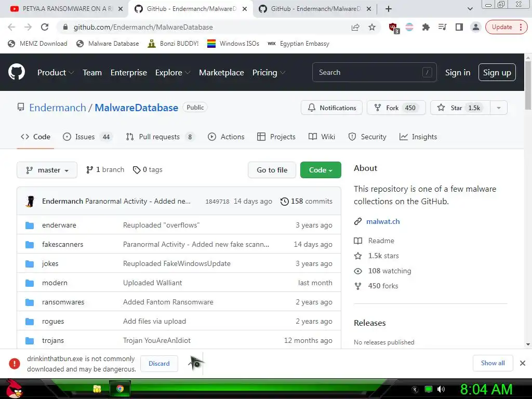Viewport: 532px width, 399px height.
Task: Click the volume speaker tray icon
Action: click(x=441, y=389)
